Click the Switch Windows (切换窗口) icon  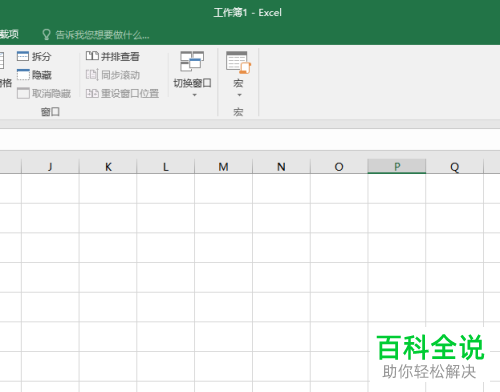point(192,61)
